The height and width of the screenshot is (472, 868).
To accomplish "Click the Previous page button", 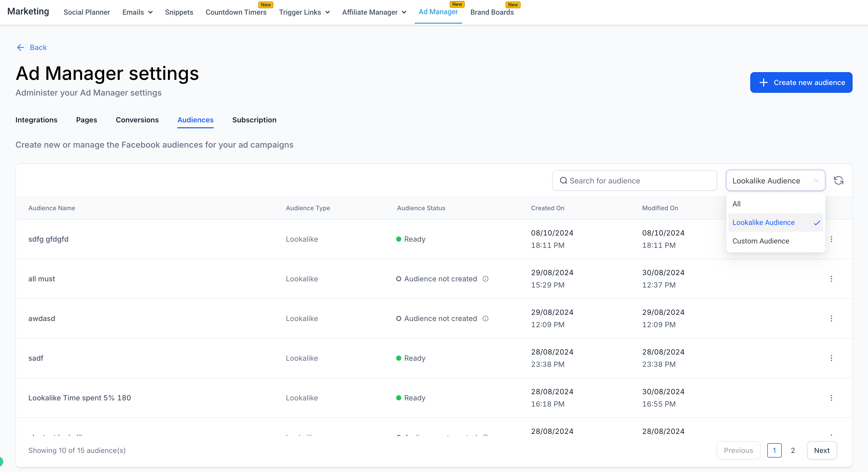I will pos(738,450).
